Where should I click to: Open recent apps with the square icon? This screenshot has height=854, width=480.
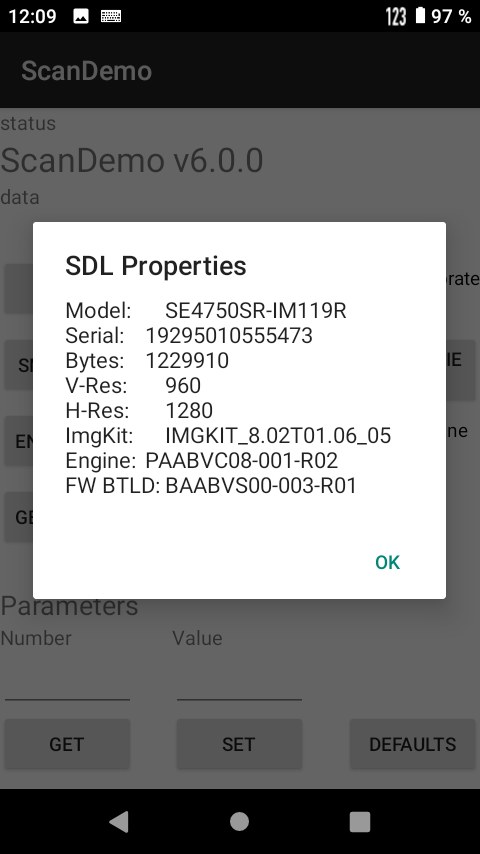point(360,821)
